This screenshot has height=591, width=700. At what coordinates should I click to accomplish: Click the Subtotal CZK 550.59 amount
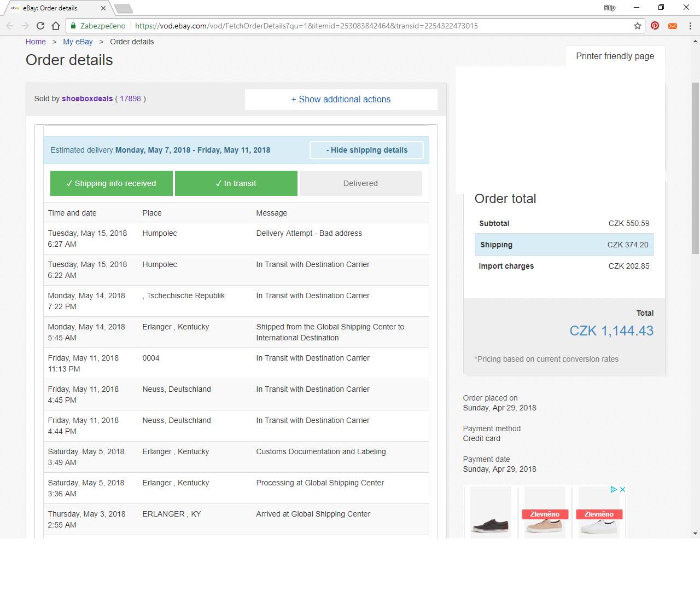pos(629,223)
